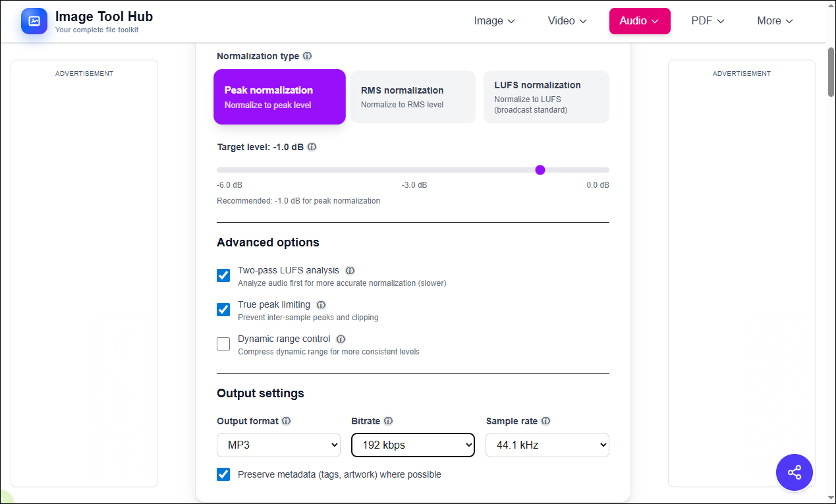Open the Sample rate info tooltip
This screenshot has width=836, height=504.
pyautogui.click(x=545, y=420)
